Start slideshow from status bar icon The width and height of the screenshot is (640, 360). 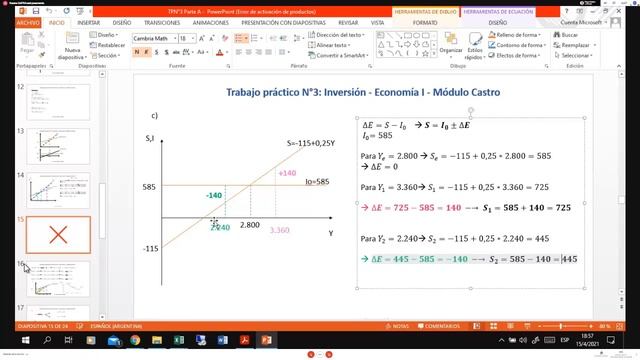coord(527,326)
